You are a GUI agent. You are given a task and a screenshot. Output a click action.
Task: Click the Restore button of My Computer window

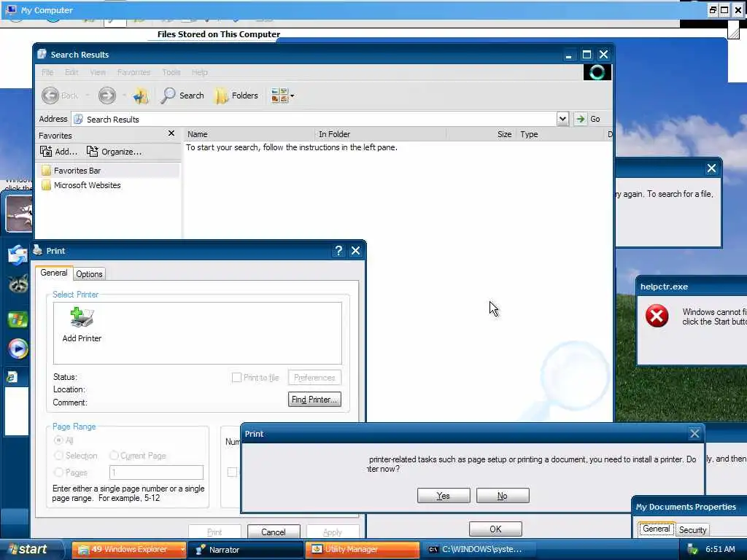(x=713, y=9)
